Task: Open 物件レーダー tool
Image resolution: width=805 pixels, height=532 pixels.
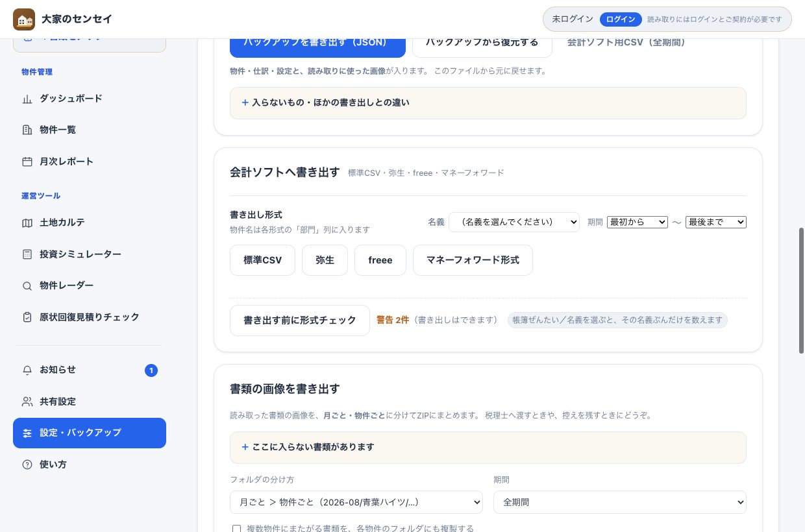Action: (90, 285)
